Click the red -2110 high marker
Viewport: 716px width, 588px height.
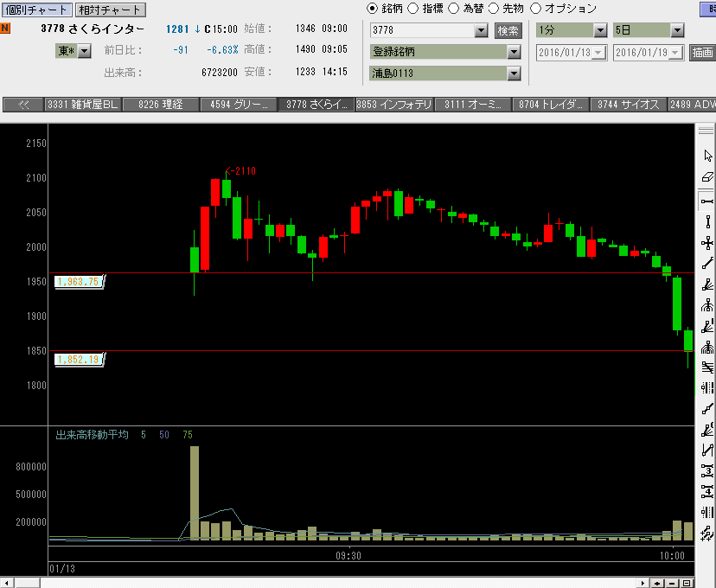(x=240, y=171)
